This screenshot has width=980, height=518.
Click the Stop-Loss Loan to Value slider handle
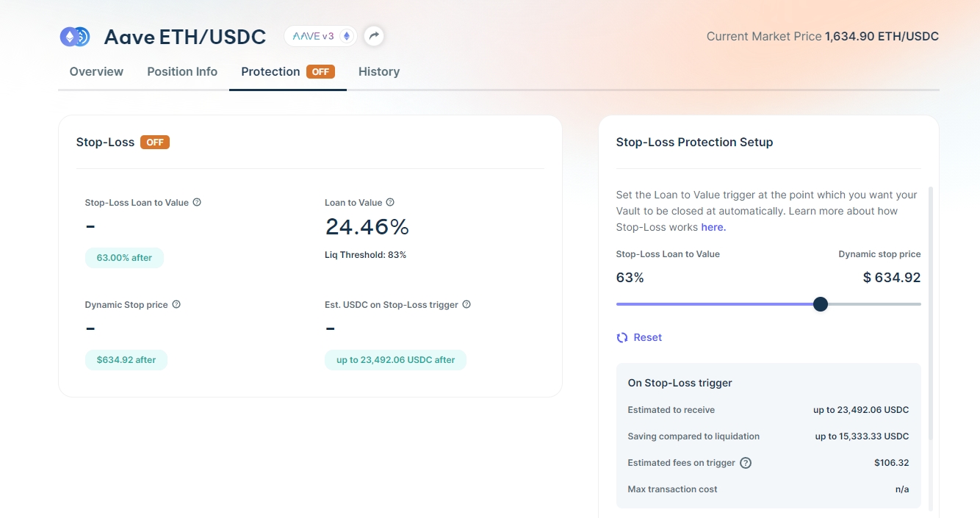tap(821, 304)
